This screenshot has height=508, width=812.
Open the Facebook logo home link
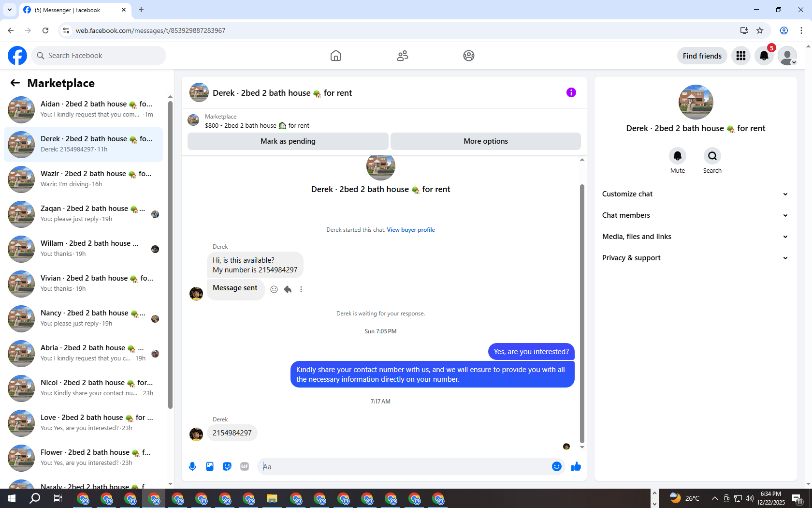pyautogui.click(x=17, y=56)
